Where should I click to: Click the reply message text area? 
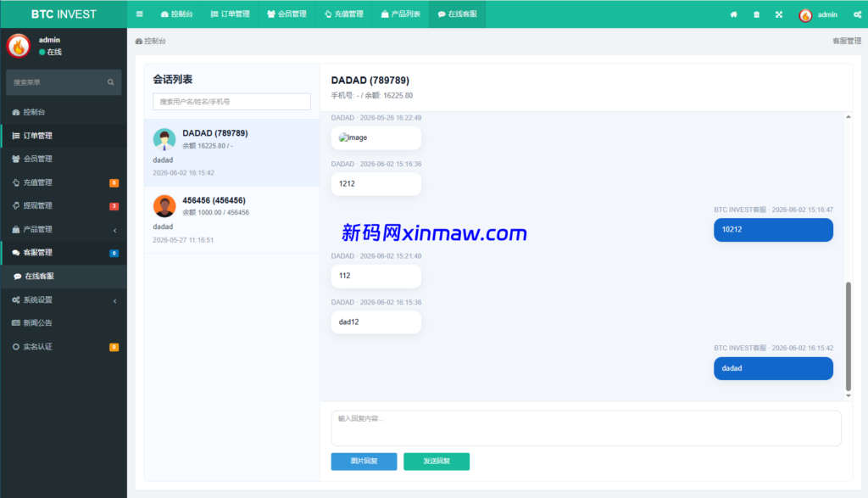pos(586,428)
